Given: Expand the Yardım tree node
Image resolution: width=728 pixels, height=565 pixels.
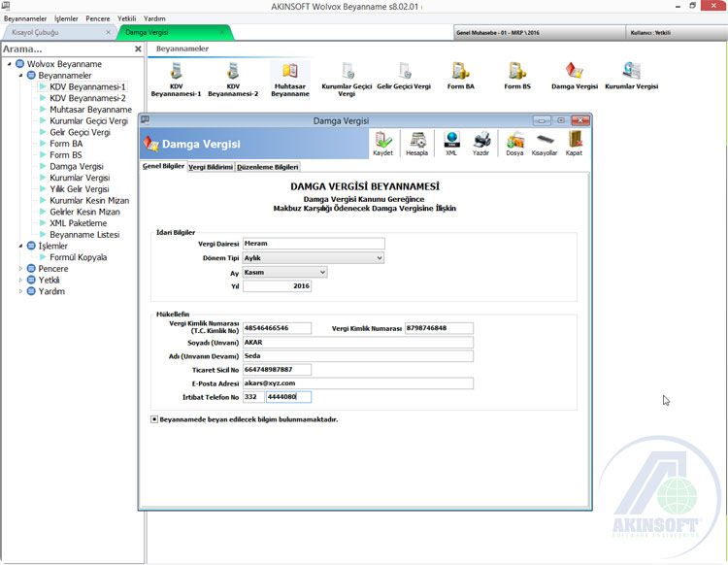Looking at the screenshot, I should 21,291.
